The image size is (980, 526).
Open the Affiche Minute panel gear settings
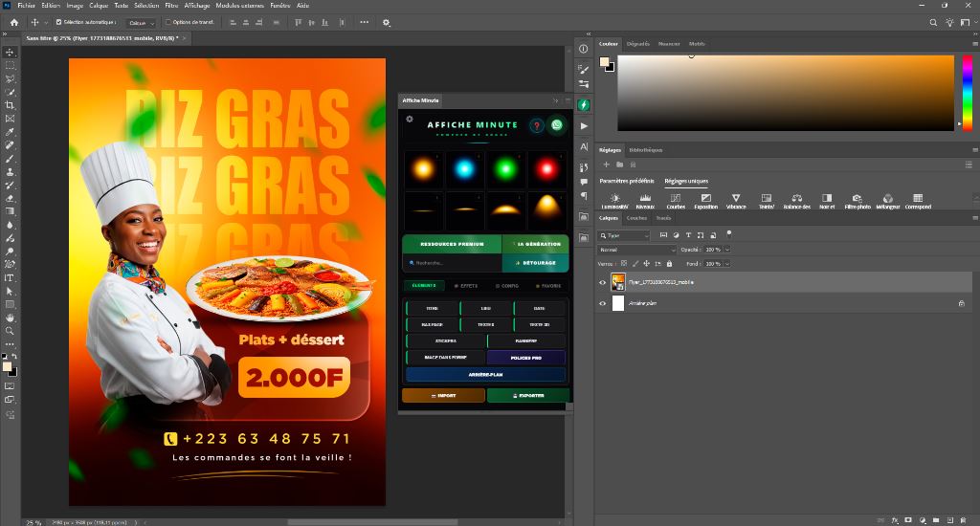point(410,119)
